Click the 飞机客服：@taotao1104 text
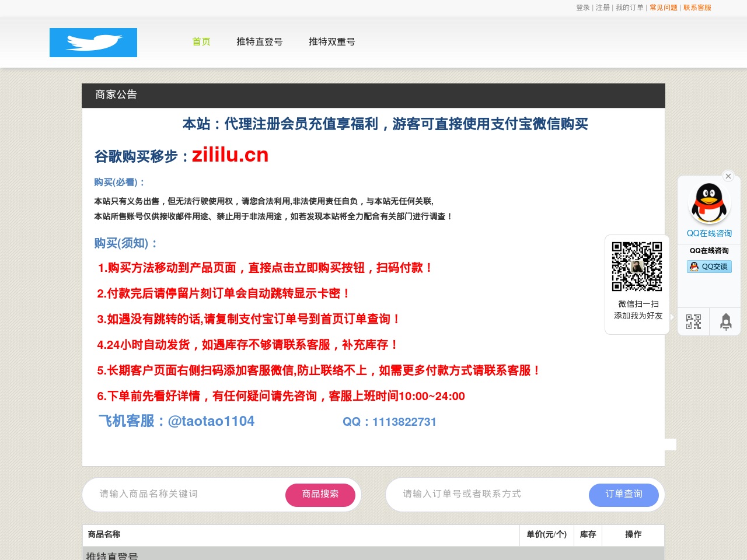Image resolution: width=747 pixels, height=560 pixels. pos(176,421)
